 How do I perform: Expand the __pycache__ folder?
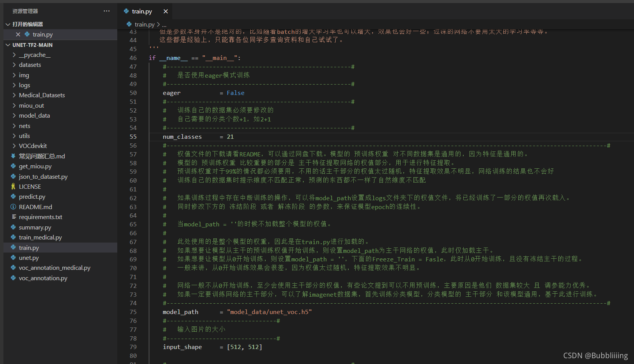click(x=14, y=55)
